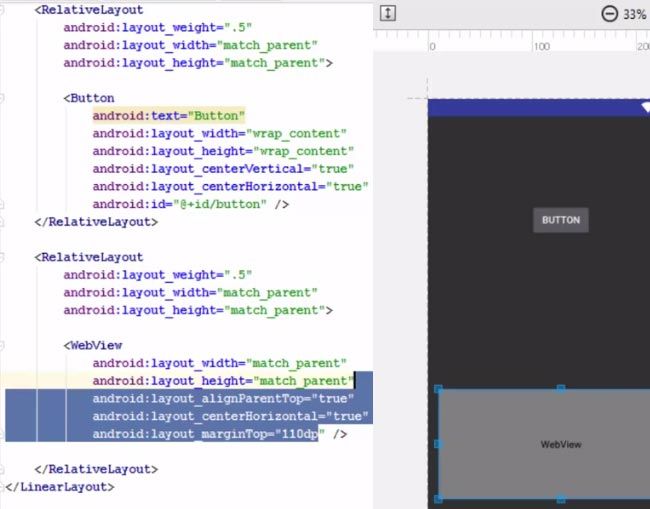Click the 33% zoom level label
650x509 pixels.
634,15
